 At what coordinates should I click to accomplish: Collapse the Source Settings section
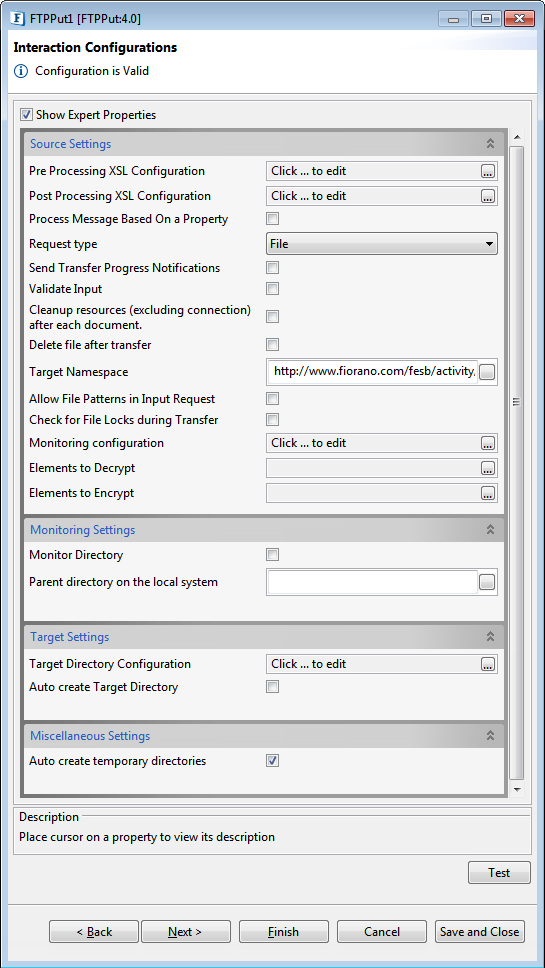pyautogui.click(x=490, y=144)
